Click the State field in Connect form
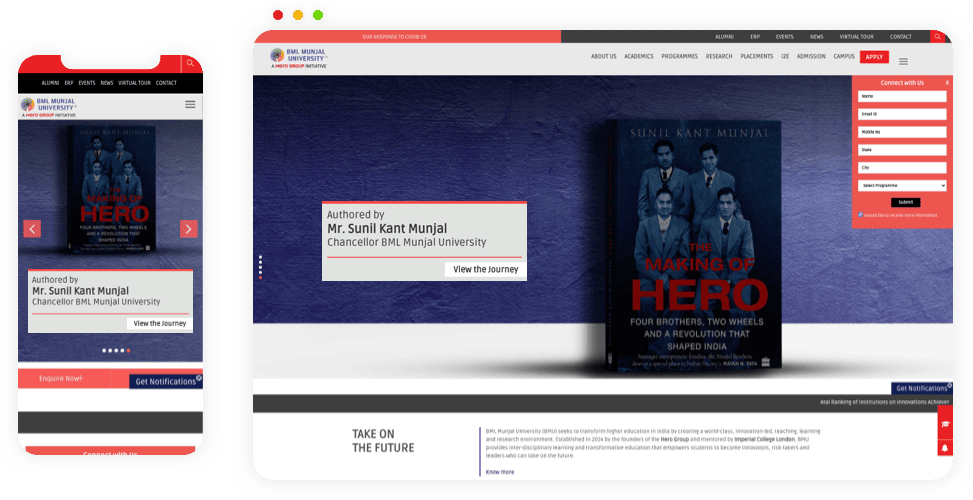Screen dimensions: 973x500 pos(902,150)
